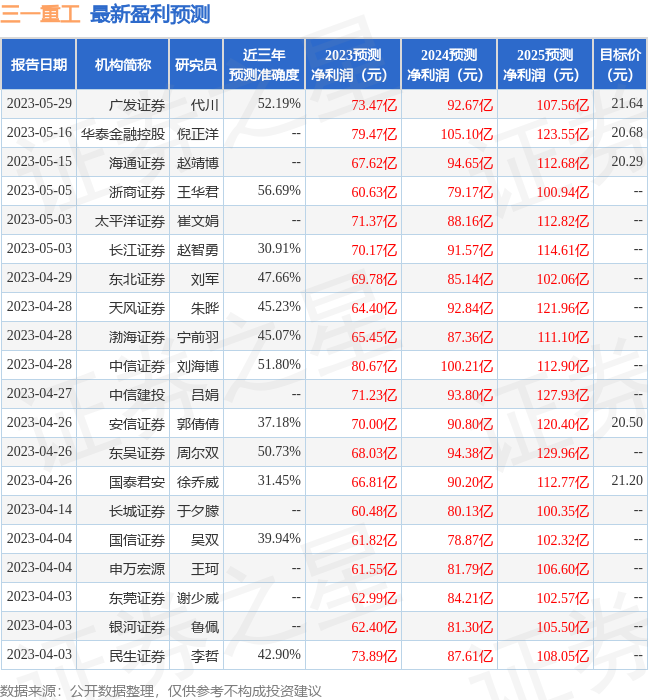Click 2023 profit value 80.67亿

tap(374, 367)
